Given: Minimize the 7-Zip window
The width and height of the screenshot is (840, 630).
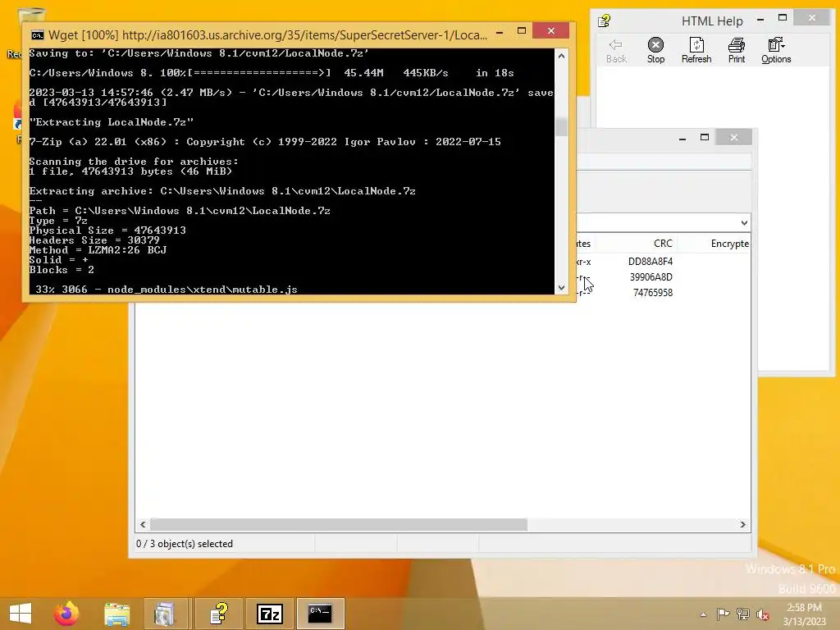Looking at the screenshot, I should click(x=682, y=138).
